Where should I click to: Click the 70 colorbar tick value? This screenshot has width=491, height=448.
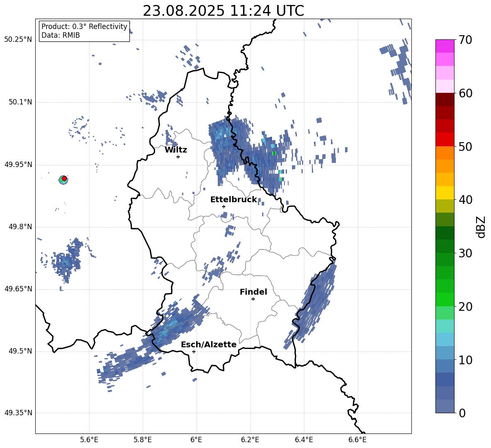click(x=465, y=40)
